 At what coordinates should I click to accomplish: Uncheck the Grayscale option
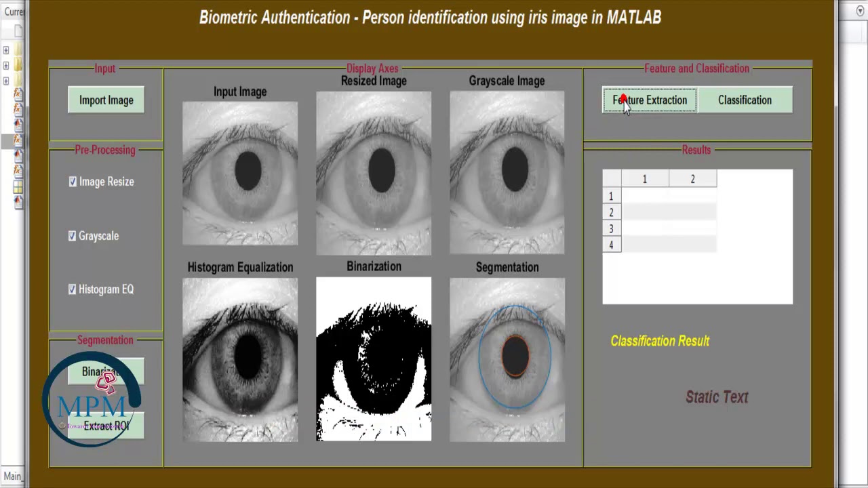(73, 236)
